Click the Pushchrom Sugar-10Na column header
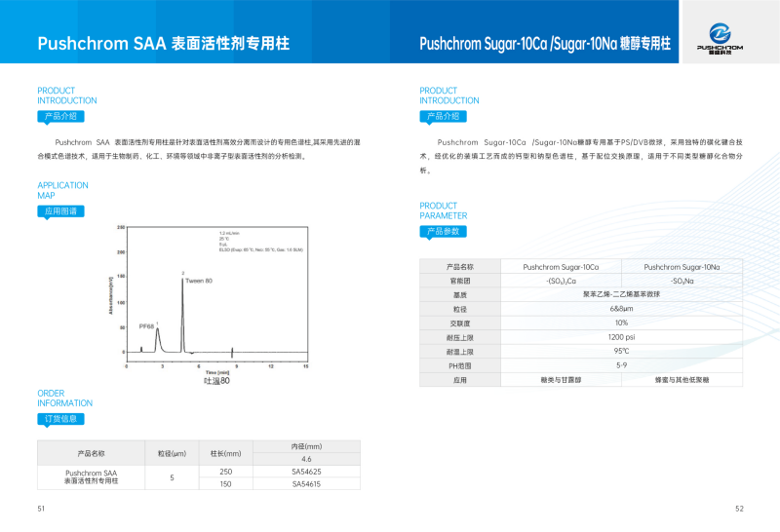The image size is (780, 532). (682, 266)
